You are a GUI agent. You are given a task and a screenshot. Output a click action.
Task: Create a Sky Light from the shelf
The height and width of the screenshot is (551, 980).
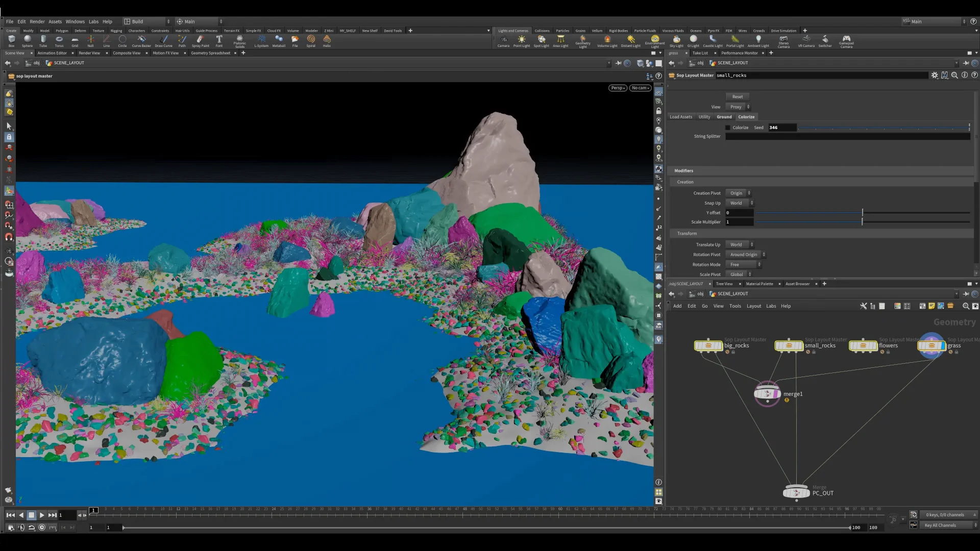[x=676, y=41]
